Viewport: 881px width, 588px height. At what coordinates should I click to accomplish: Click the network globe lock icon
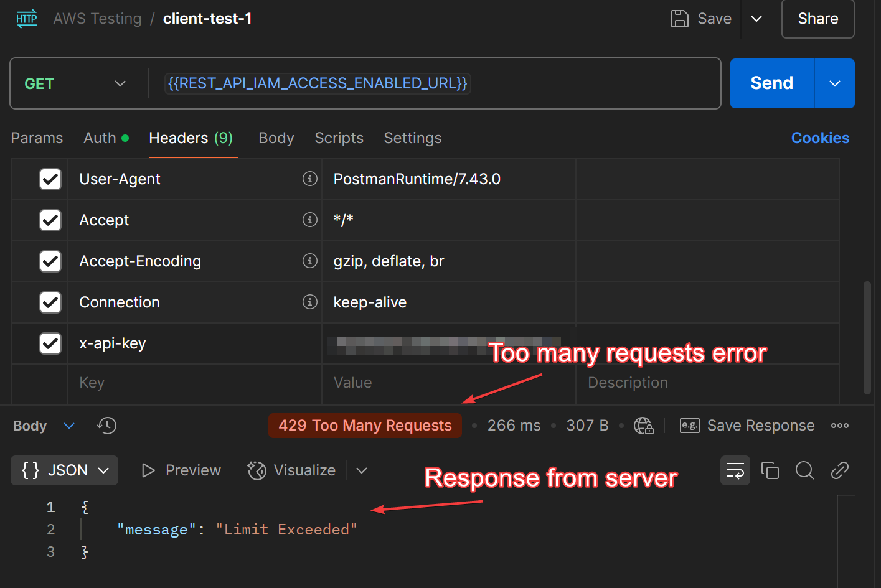click(x=643, y=426)
